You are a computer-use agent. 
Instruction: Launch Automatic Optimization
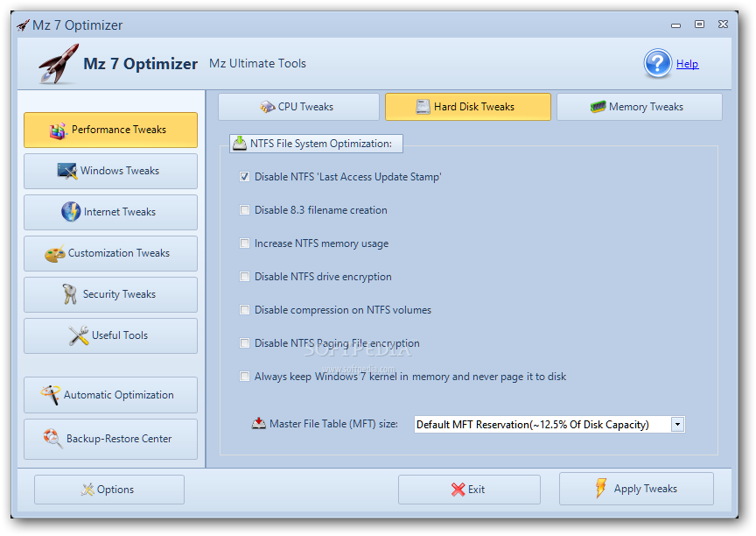tap(110, 395)
